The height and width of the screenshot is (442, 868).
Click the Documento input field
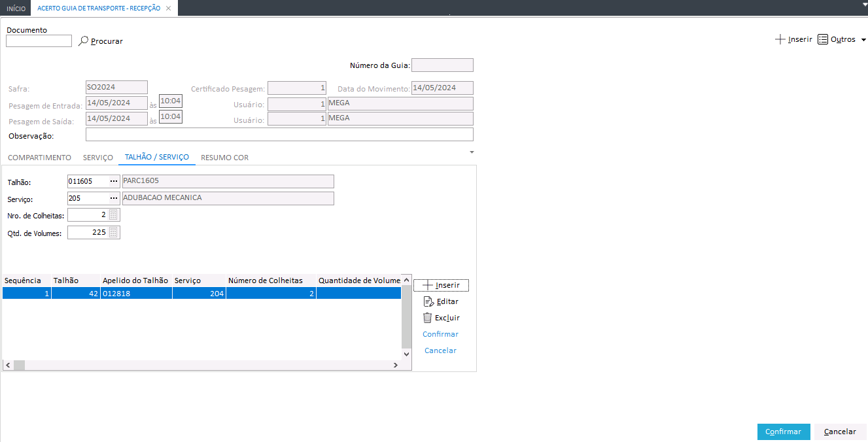pyautogui.click(x=39, y=41)
